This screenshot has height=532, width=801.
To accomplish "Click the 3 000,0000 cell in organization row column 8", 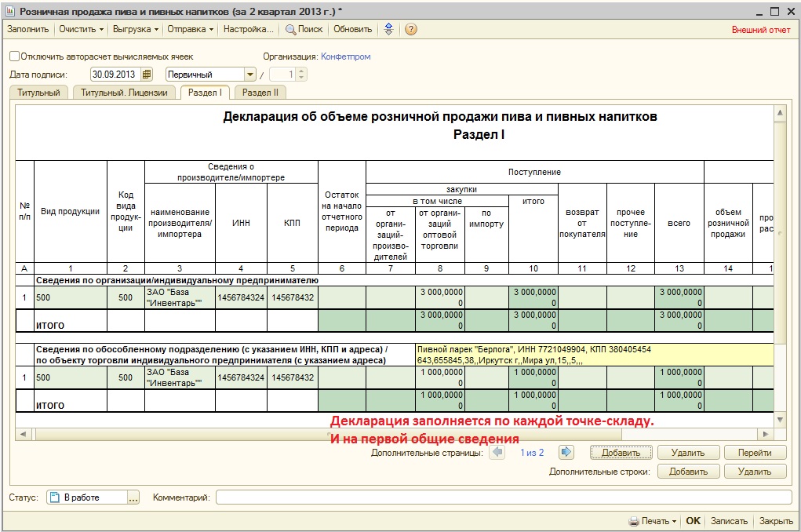I will [440, 297].
